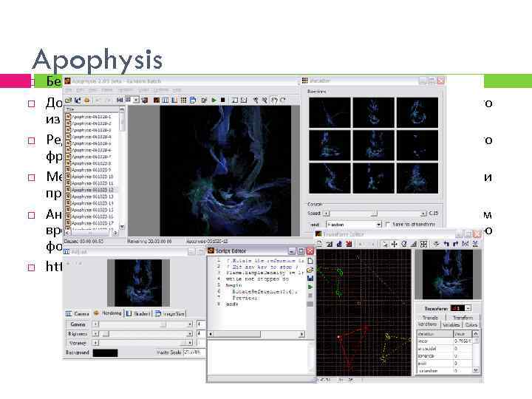Screen dimensions: 532x399
Task: Open the Variables tab in Transform Editor
Action: tap(451, 324)
